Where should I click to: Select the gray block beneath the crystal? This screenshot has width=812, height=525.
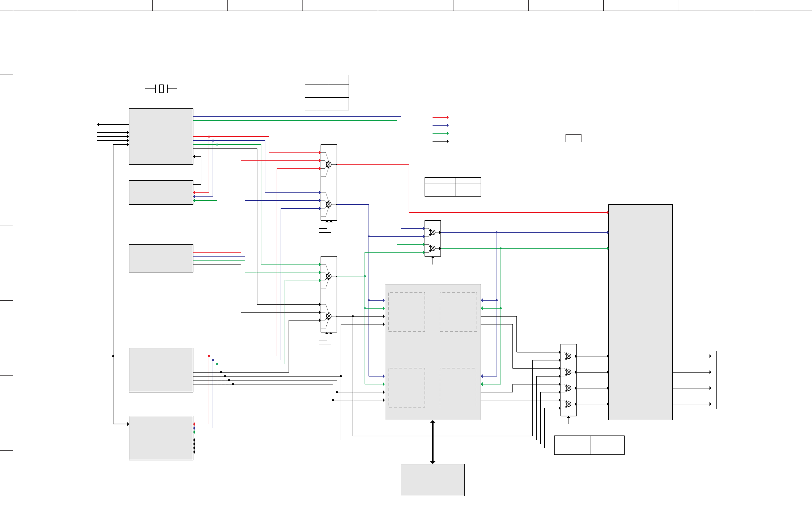click(161, 136)
